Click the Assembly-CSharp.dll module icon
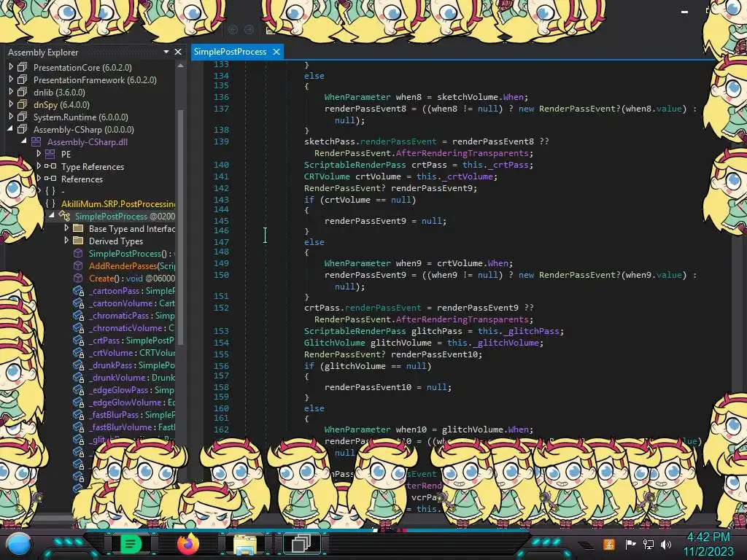The image size is (747, 560). pyautogui.click(x=36, y=141)
